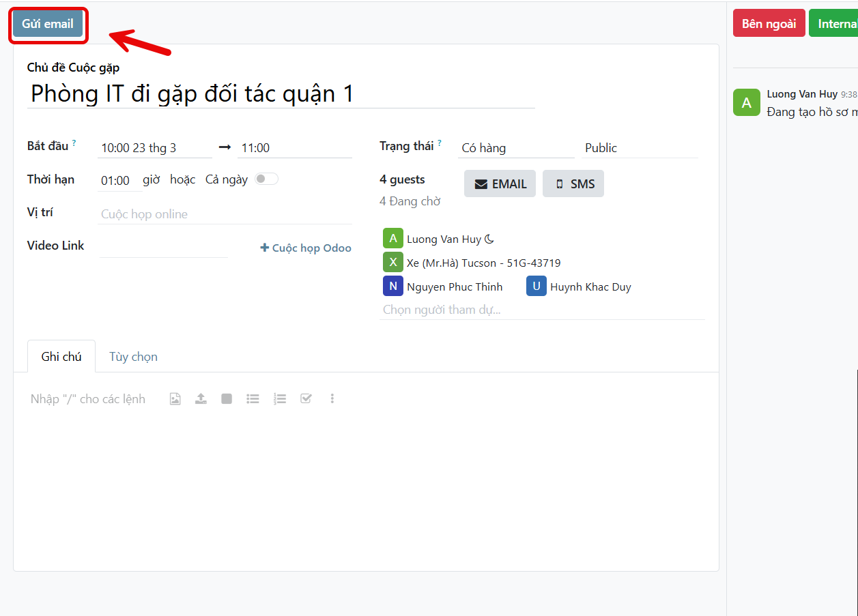Click the Cuộc họp Odoo link
This screenshot has height=616, width=858.
click(x=306, y=248)
